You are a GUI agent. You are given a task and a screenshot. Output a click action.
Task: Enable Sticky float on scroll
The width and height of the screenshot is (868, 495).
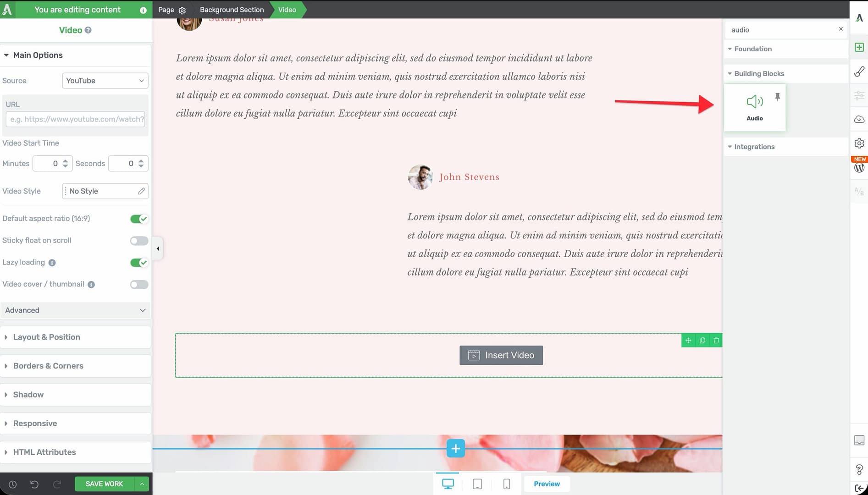(138, 241)
